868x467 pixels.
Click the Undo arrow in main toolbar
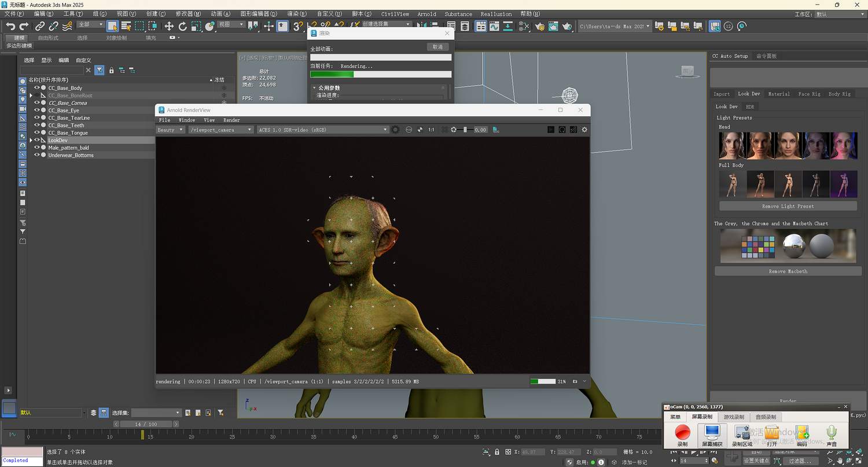point(10,26)
